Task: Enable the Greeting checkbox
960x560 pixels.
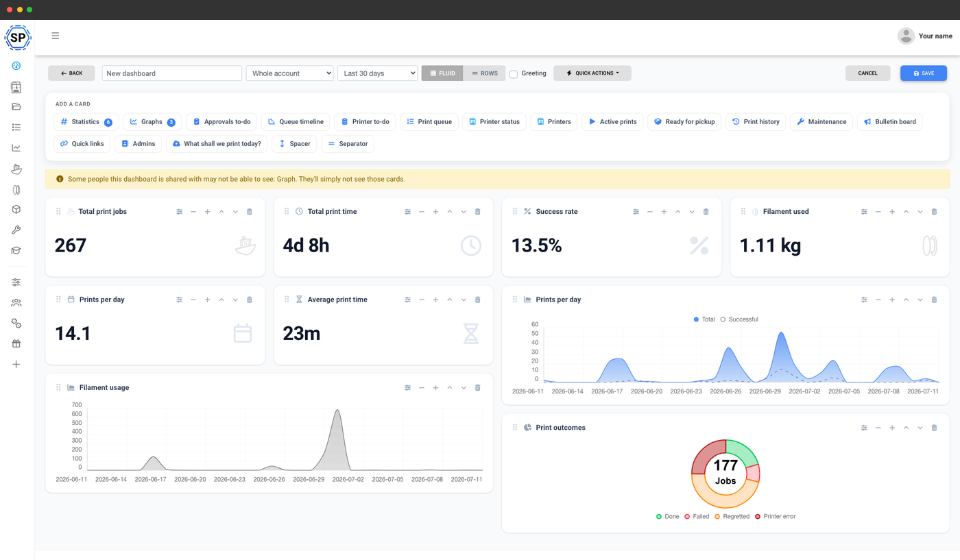Action: pyautogui.click(x=514, y=74)
